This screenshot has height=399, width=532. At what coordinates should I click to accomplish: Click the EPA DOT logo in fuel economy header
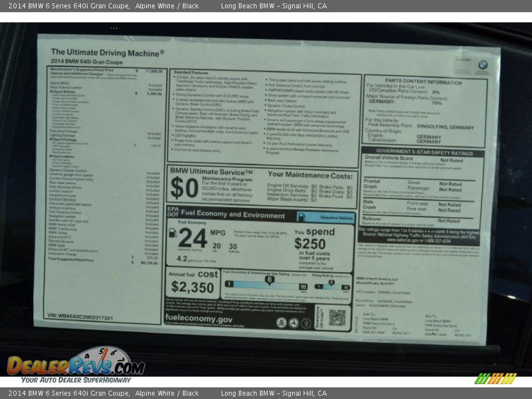click(172, 213)
